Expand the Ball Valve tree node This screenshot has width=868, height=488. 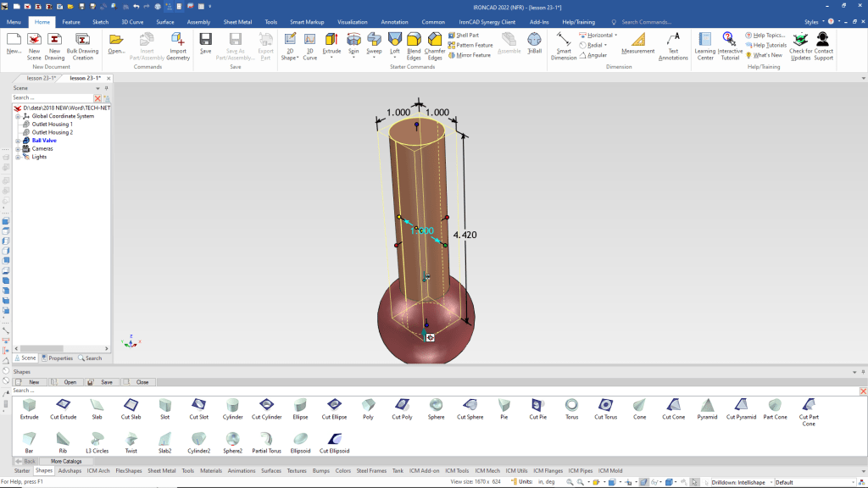tap(17, 141)
